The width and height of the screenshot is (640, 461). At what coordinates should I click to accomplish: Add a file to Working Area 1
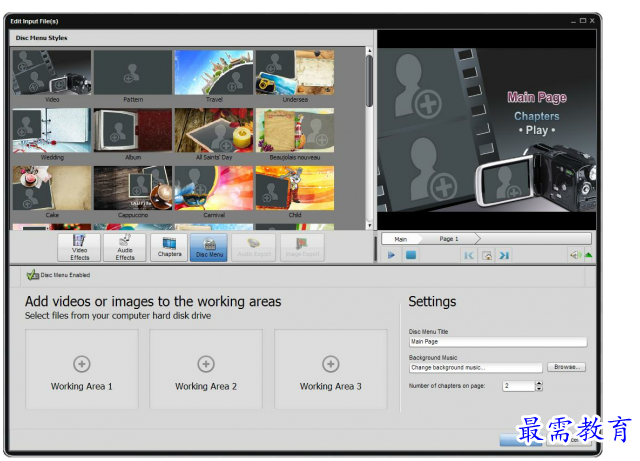82,369
